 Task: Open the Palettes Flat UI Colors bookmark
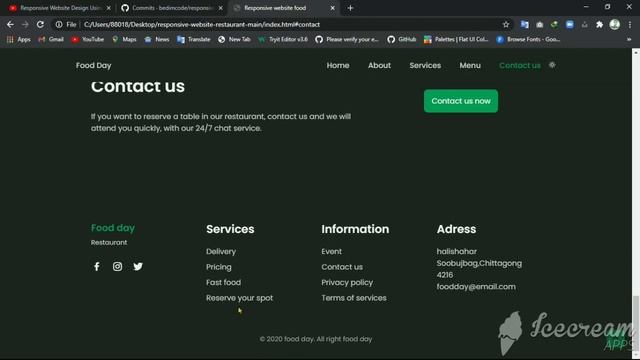(456, 39)
